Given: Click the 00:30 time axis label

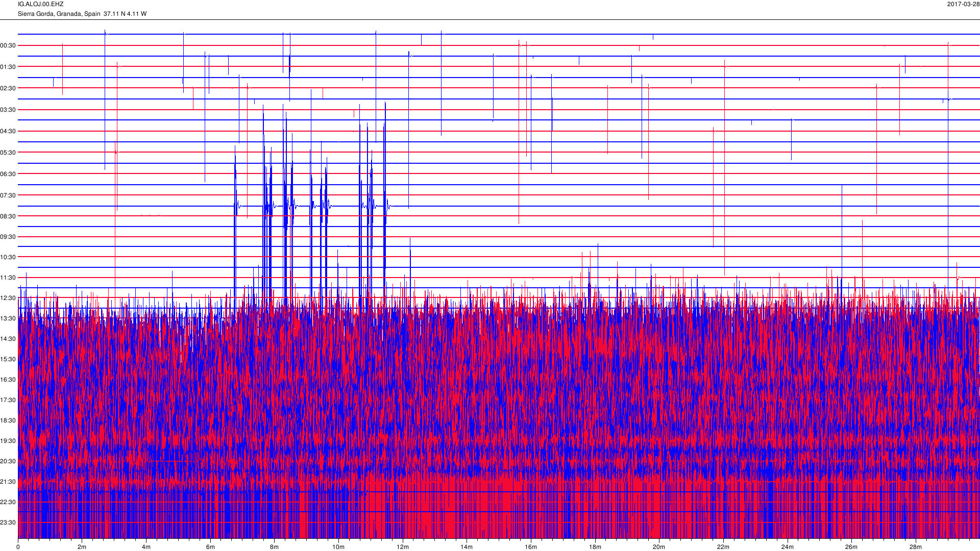Looking at the screenshot, I should (x=8, y=45).
